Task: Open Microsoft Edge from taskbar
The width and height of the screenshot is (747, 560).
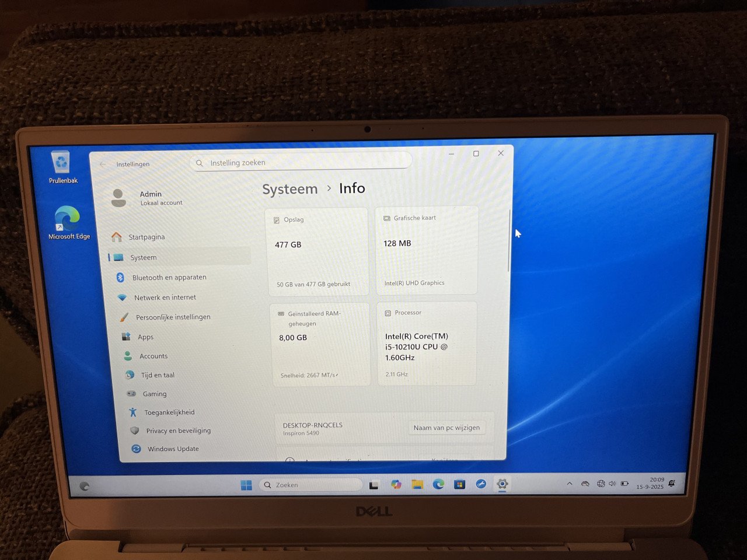Action: [438, 484]
